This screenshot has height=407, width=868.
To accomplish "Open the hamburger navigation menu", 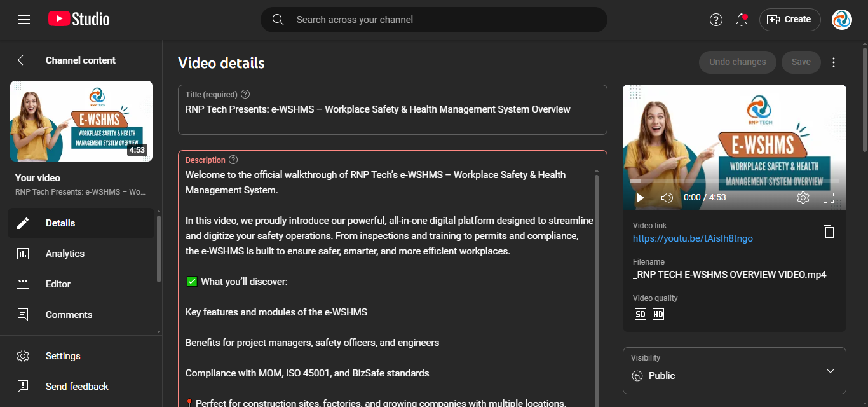I will tap(24, 20).
